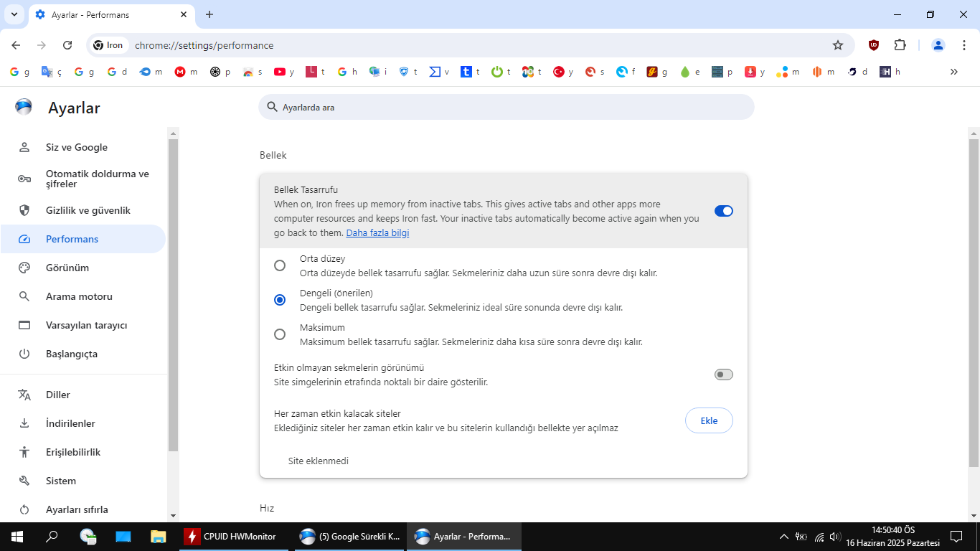Open the uBlock Origin extension icon
Screen dimensions: 980x551
[874, 45]
